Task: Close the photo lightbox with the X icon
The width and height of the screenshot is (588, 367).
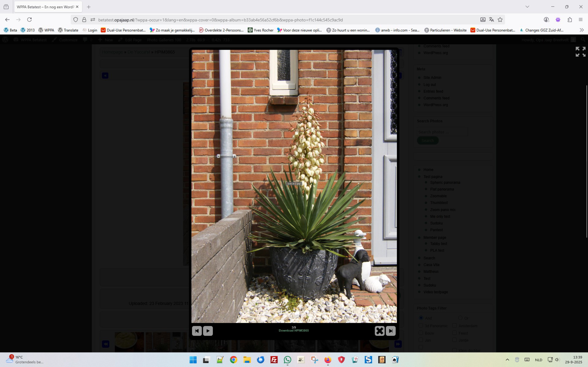Action: point(380,331)
